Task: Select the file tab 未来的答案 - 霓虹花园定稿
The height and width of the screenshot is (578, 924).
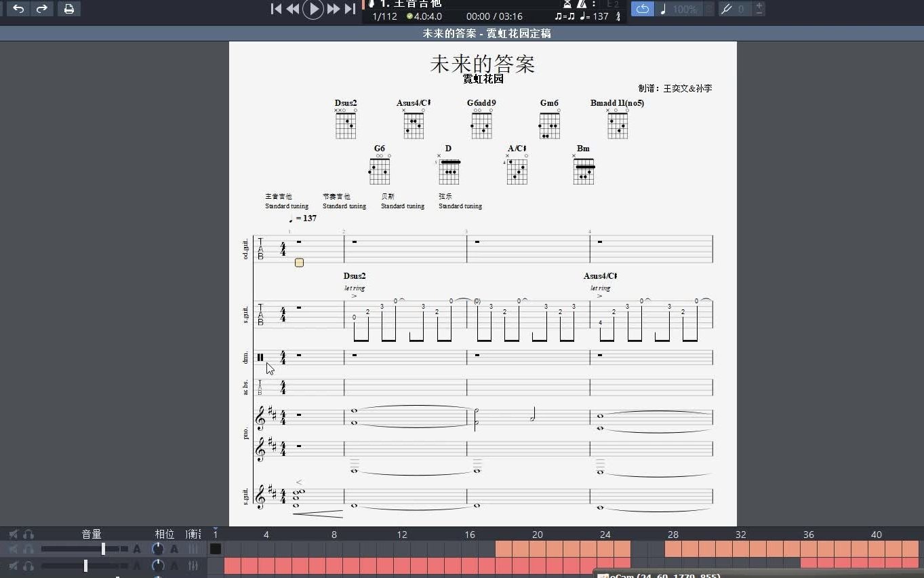Action: coord(487,33)
